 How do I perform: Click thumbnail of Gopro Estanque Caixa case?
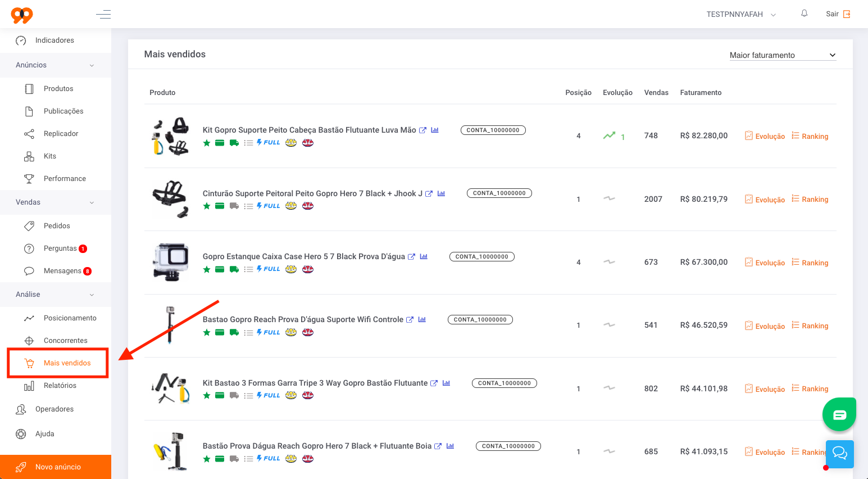(170, 262)
